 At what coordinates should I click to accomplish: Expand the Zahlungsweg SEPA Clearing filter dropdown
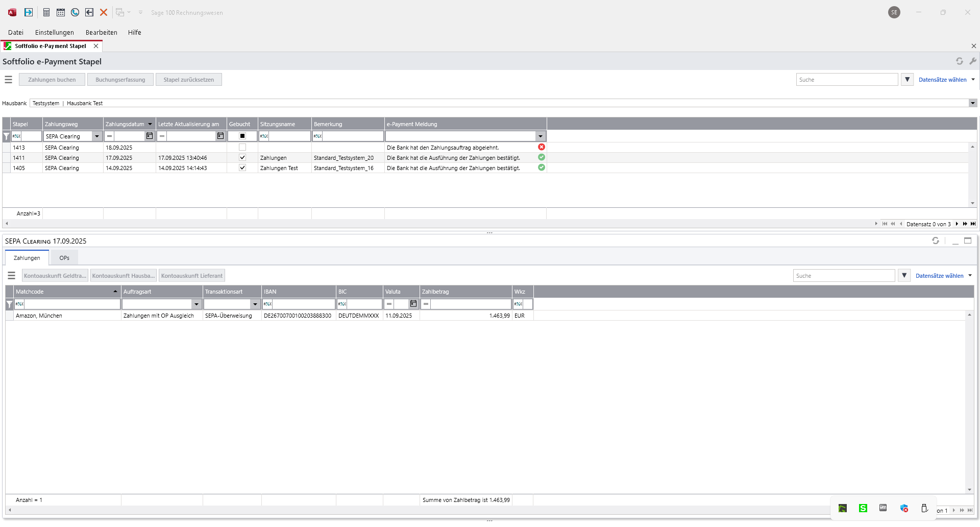(97, 136)
